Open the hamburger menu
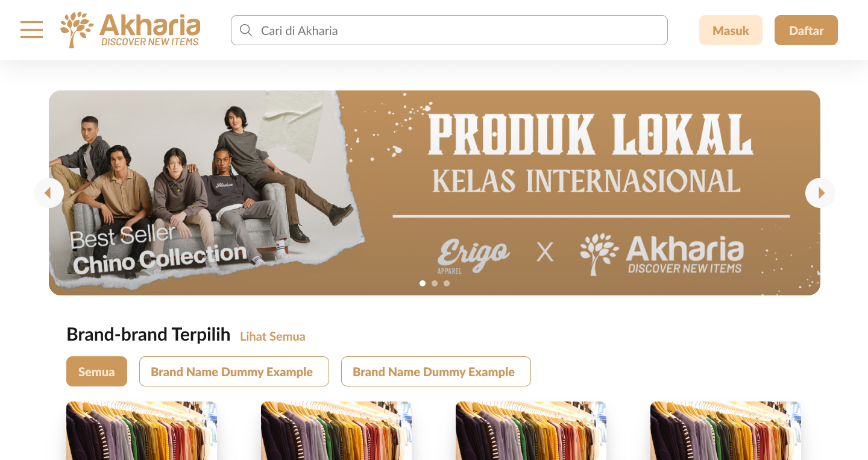868x460 pixels. tap(31, 30)
